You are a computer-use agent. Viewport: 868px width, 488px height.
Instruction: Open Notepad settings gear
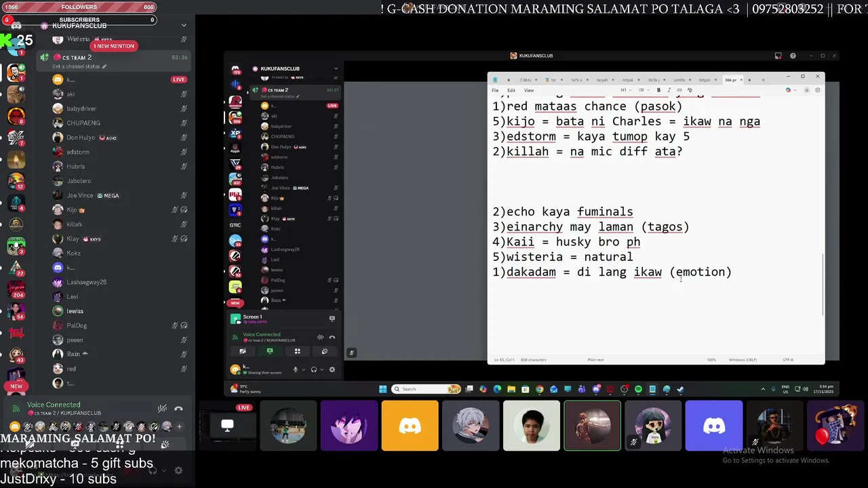click(817, 90)
